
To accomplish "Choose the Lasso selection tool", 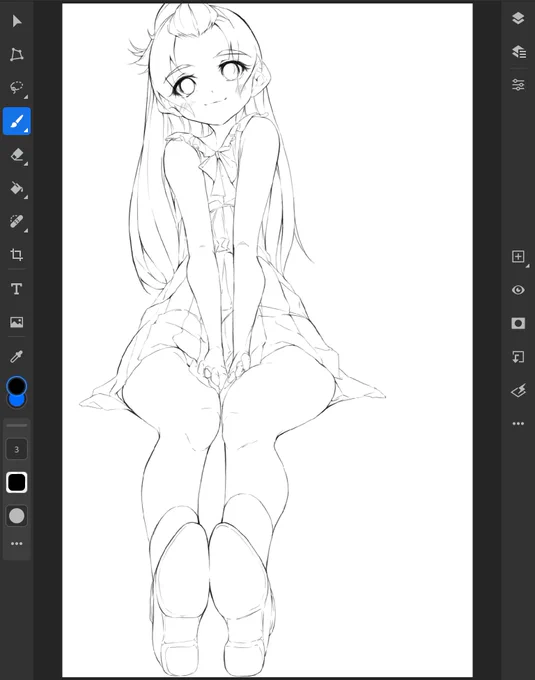I will (x=16, y=87).
